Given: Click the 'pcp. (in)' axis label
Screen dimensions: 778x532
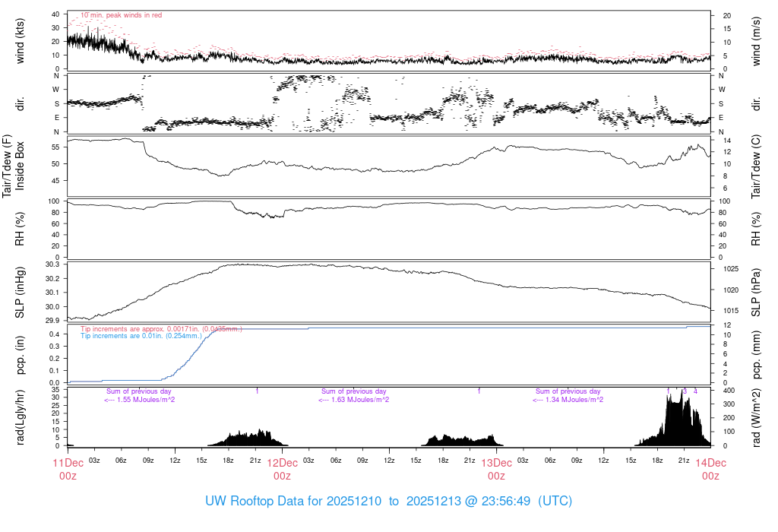Looking at the screenshot, I should (20, 355).
